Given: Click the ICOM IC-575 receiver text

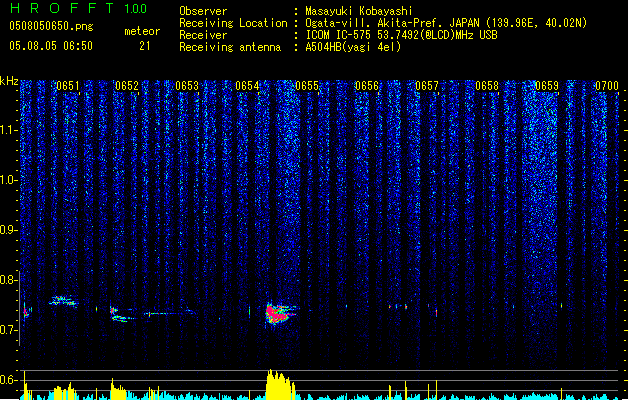Looking at the screenshot, I should tap(401, 35).
